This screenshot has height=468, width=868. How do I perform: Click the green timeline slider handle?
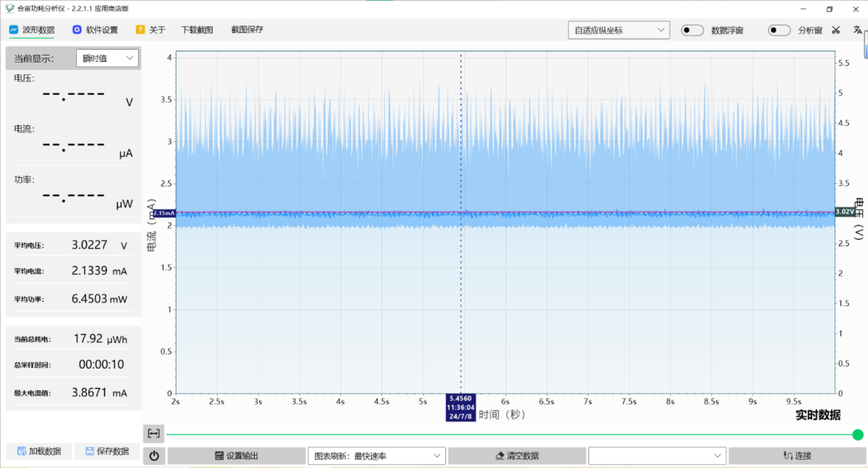(858, 434)
